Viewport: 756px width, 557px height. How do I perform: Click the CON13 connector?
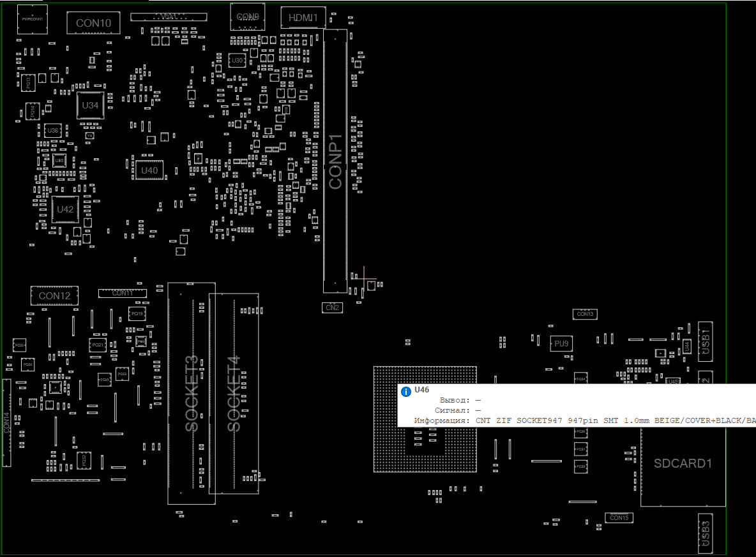click(585, 314)
